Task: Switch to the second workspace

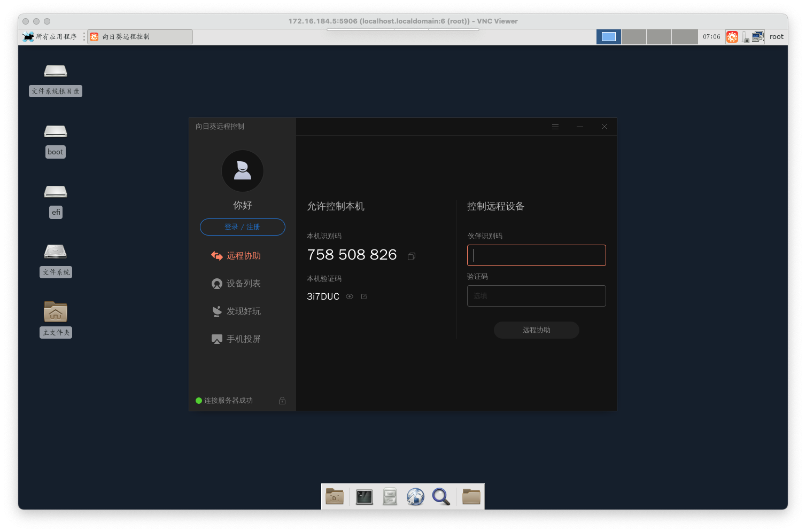Action: coord(634,37)
